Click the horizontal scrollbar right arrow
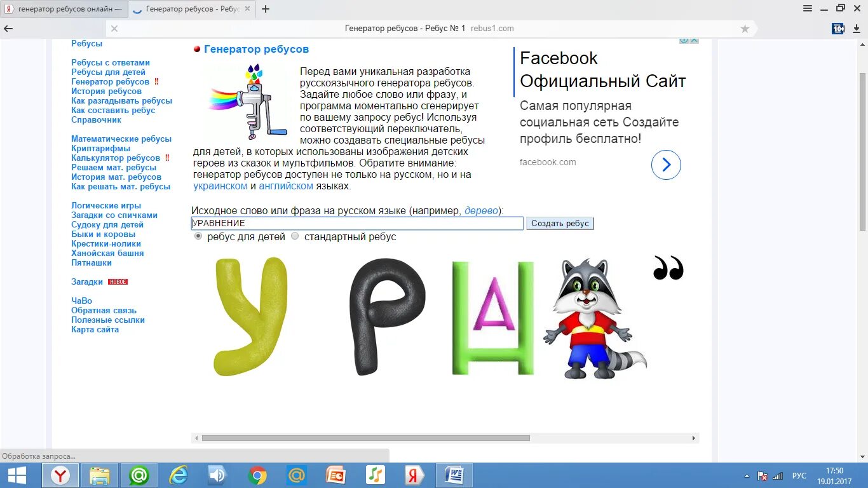This screenshot has height=488, width=868. [694, 438]
